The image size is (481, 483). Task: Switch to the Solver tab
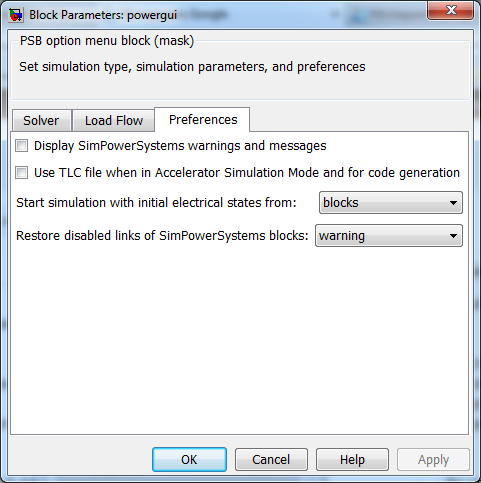(x=41, y=120)
